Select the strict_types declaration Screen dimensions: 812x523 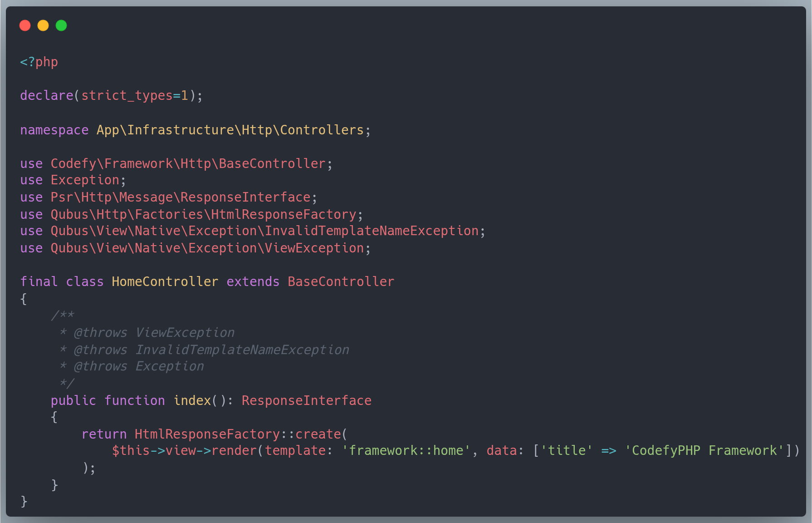point(127,95)
